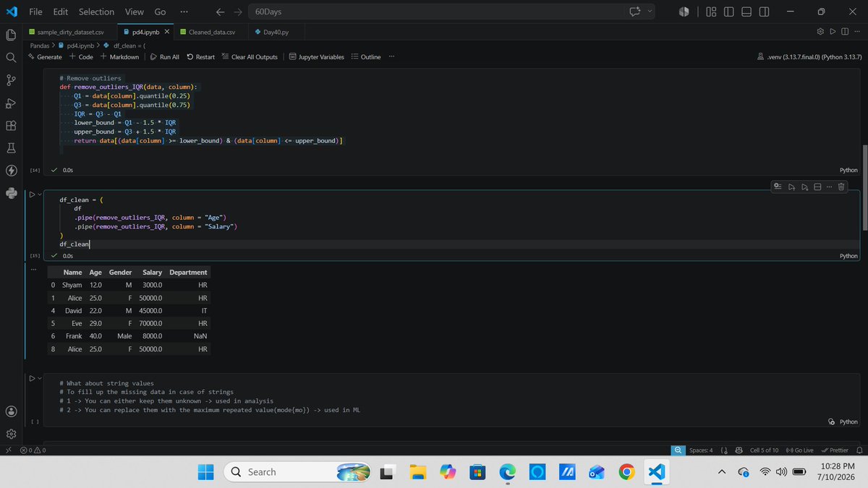
Task: Open Source Control view
Action: (11, 80)
